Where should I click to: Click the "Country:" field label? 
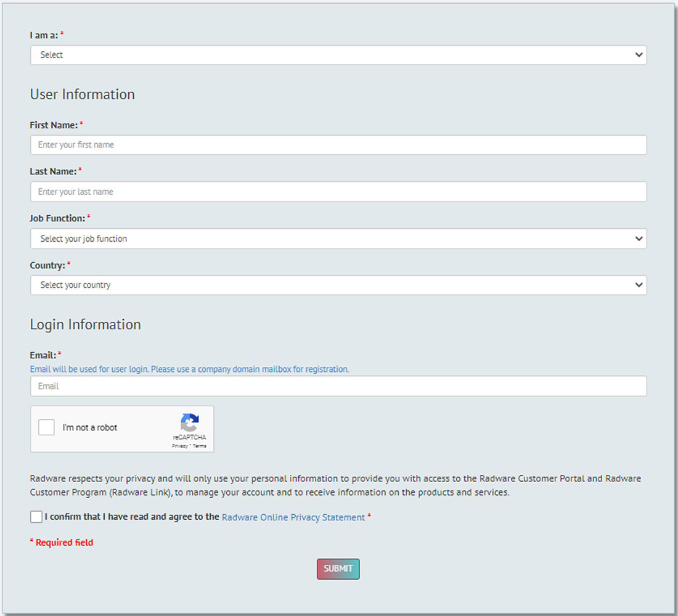[47, 265]
